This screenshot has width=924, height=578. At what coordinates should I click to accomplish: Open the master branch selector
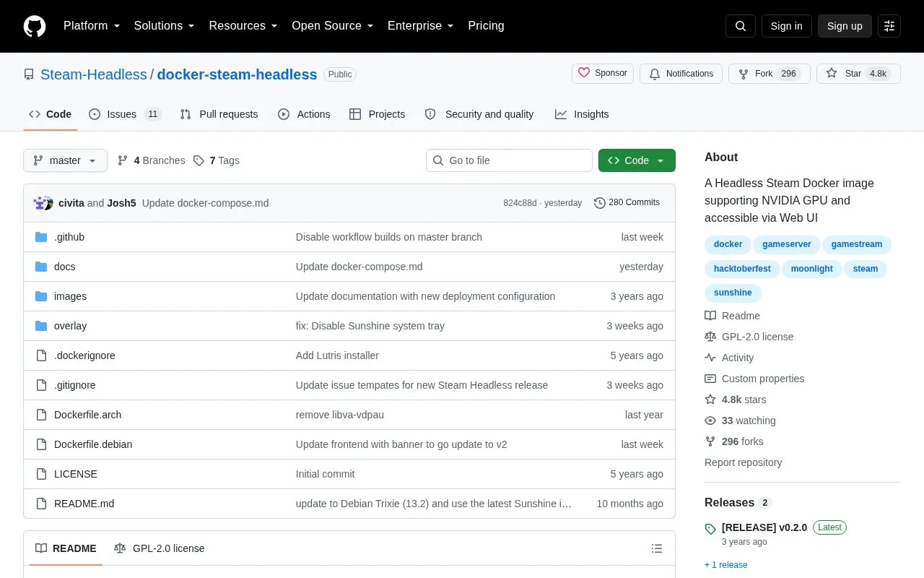click(x=65, y=160)
